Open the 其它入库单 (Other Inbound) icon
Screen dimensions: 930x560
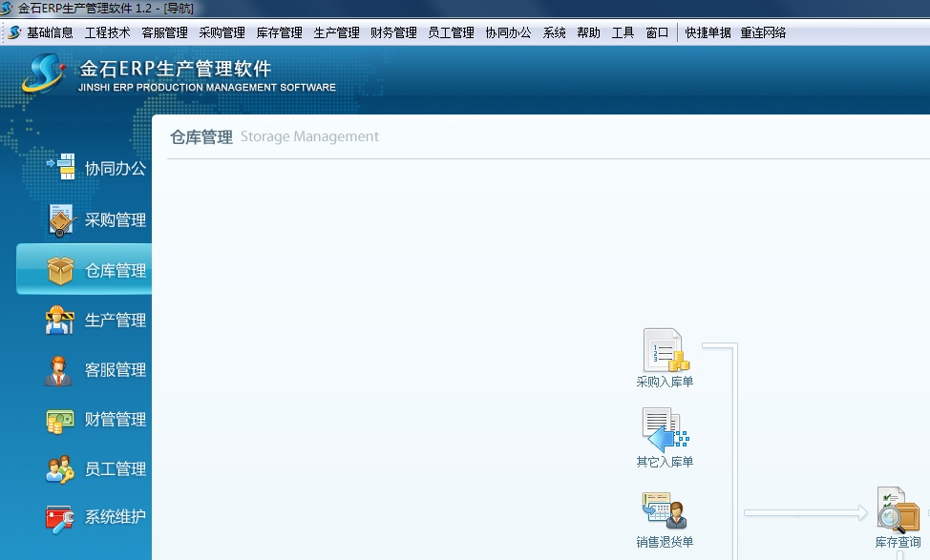tap(664, 429)
